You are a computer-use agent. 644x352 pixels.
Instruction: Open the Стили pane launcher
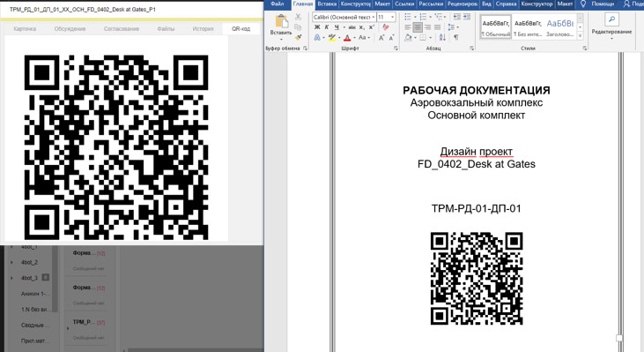click(x=584, y=49)
